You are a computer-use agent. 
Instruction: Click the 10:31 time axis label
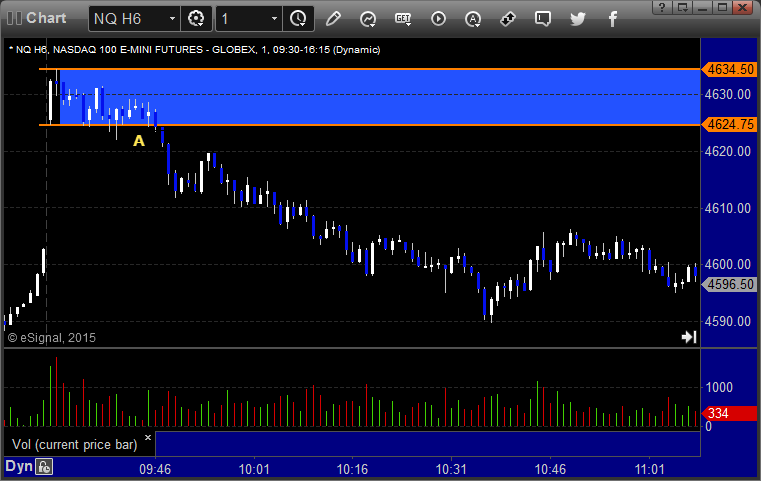(451, 469)
